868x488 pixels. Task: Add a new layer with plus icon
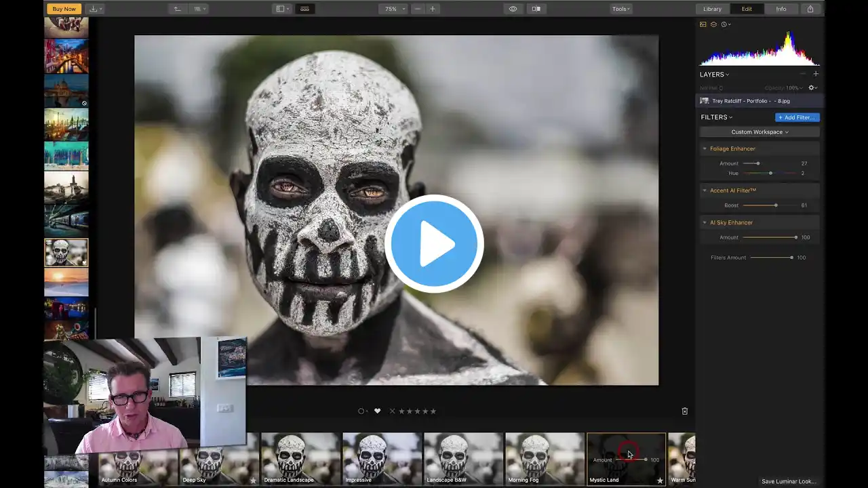815,74
